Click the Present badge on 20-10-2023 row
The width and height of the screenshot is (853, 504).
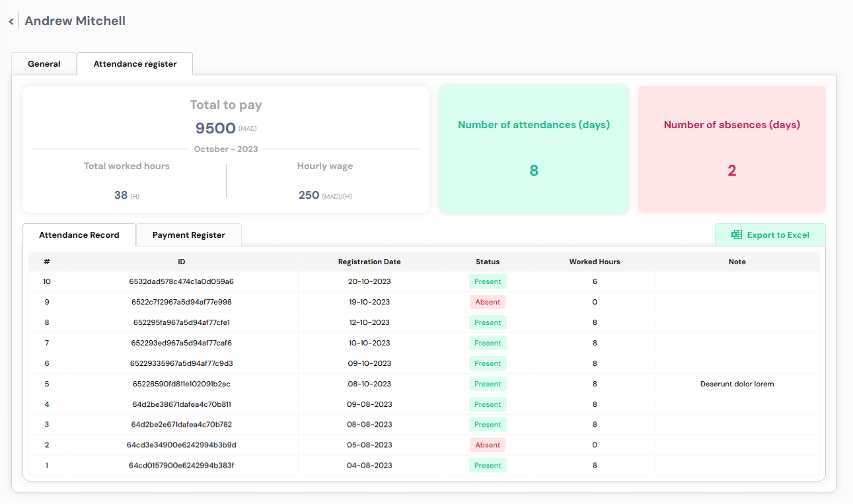(x=488, y=282)
